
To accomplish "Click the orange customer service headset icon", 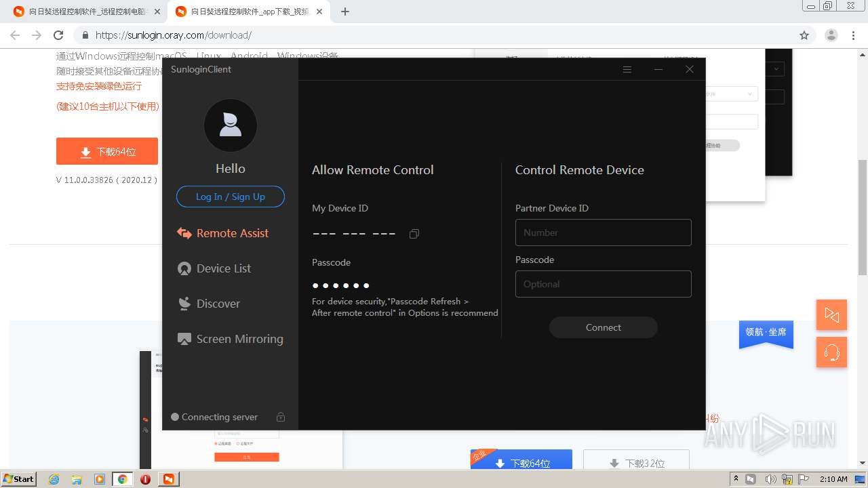I will (x=831, y=352).
